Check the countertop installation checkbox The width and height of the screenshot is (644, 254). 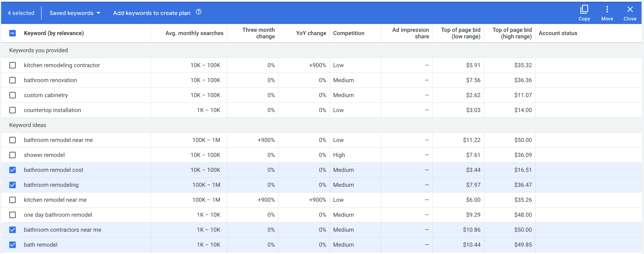[13, 110]
